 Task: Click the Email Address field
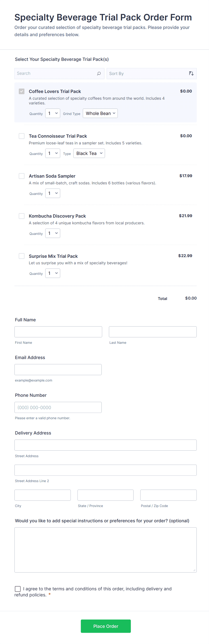[58, 370]
